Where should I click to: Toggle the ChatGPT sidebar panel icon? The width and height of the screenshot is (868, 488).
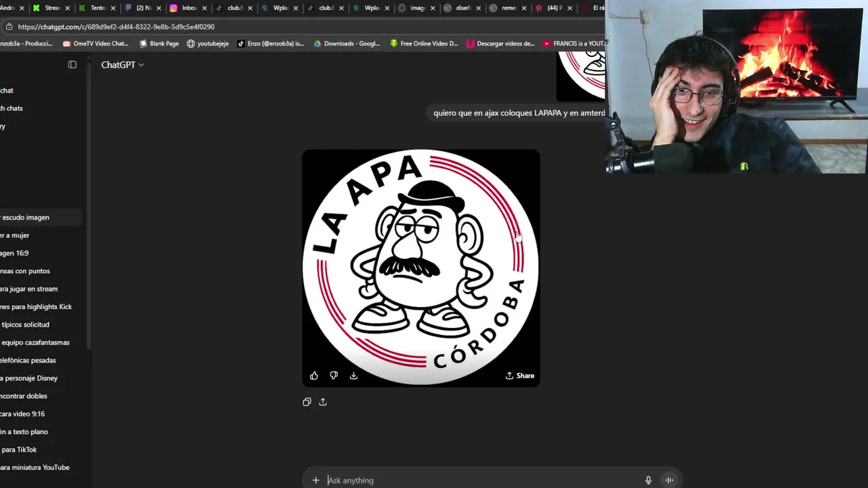(73, 64)
